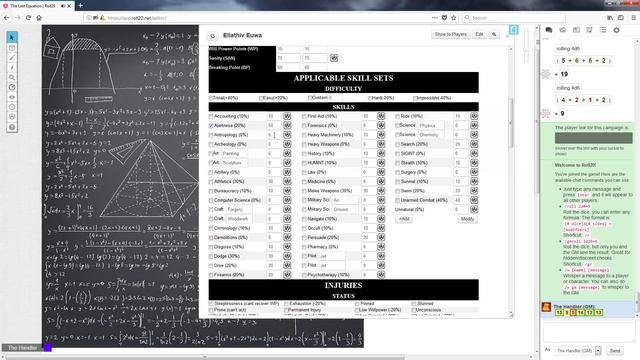Image resolution: width=640 pixels, height=360 pixels.
Task: Click the highlighted page toolbar icon above sheet
Action: pyautogui.click(x=513, y=30)
